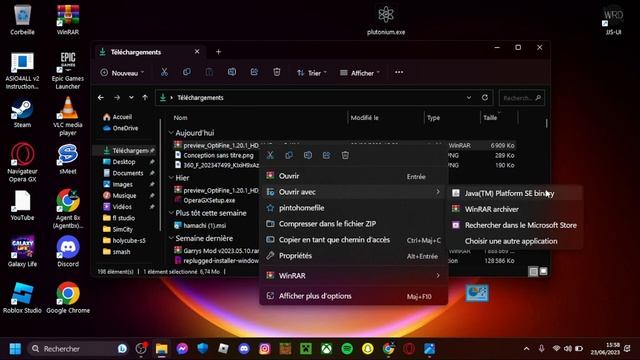
Task: Show hidden system tray icons
Action: [x=527, y=349]
